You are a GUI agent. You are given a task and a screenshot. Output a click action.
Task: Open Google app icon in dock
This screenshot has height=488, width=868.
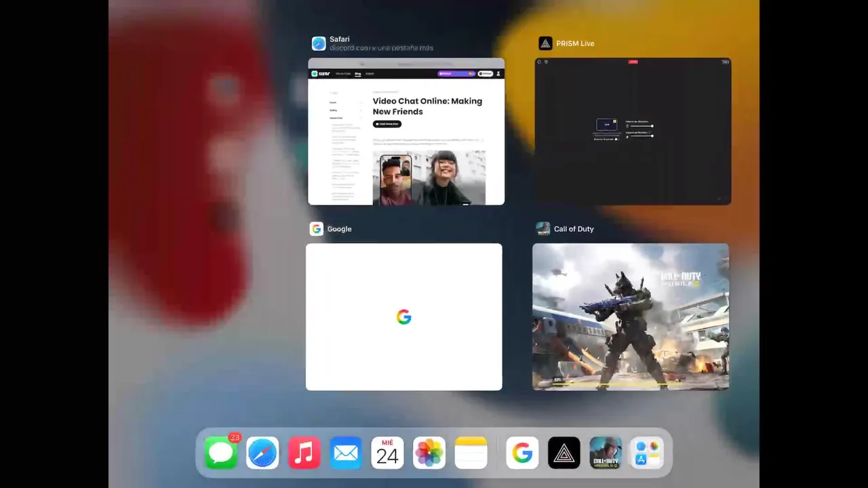(522, 453)
